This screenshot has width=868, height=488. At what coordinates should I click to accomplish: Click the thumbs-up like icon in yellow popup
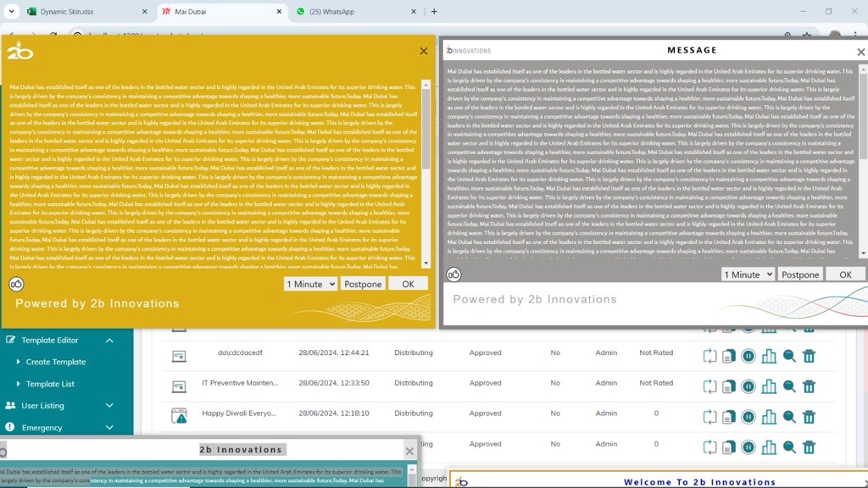click(16, 285)
